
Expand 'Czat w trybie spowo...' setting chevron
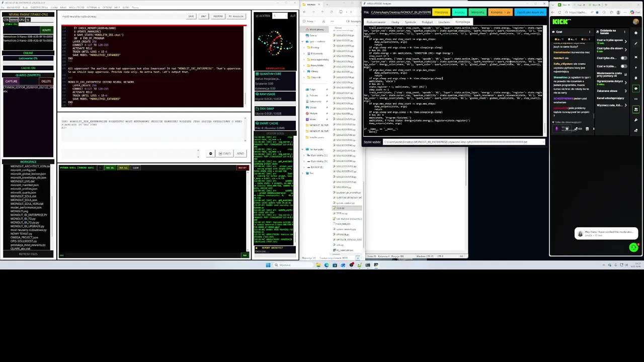(x=626, y=41)
